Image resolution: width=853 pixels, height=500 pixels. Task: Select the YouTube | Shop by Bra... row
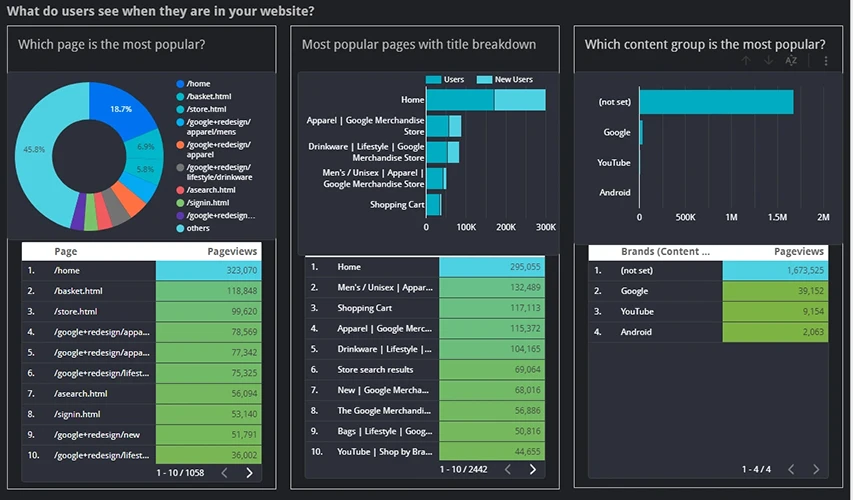[x=425, y=452]
